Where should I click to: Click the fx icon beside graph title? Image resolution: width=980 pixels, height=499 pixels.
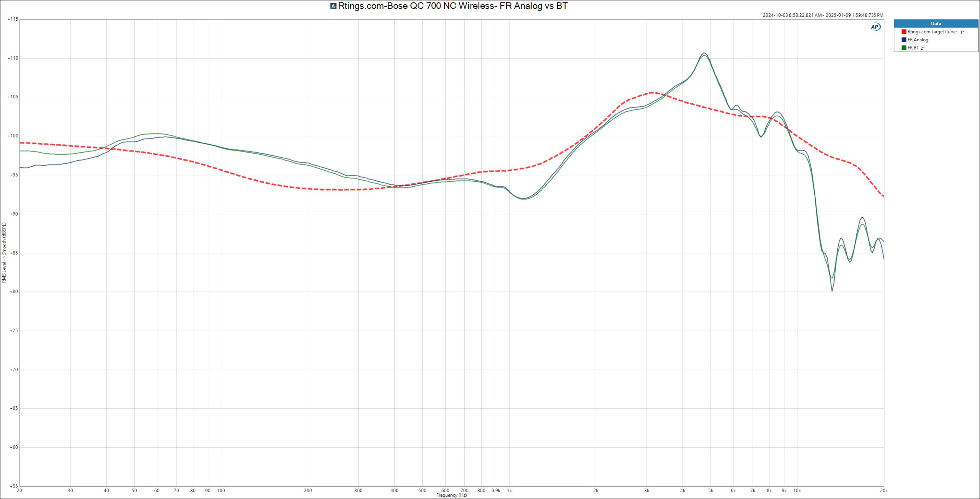(x=333, y=6)
